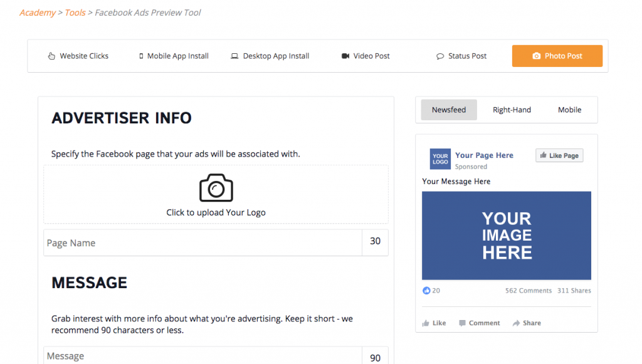The width and height of the screenshot is (642, 364).
Task: Open the 'Your Page Here' link
Action: tap(485, 155)
